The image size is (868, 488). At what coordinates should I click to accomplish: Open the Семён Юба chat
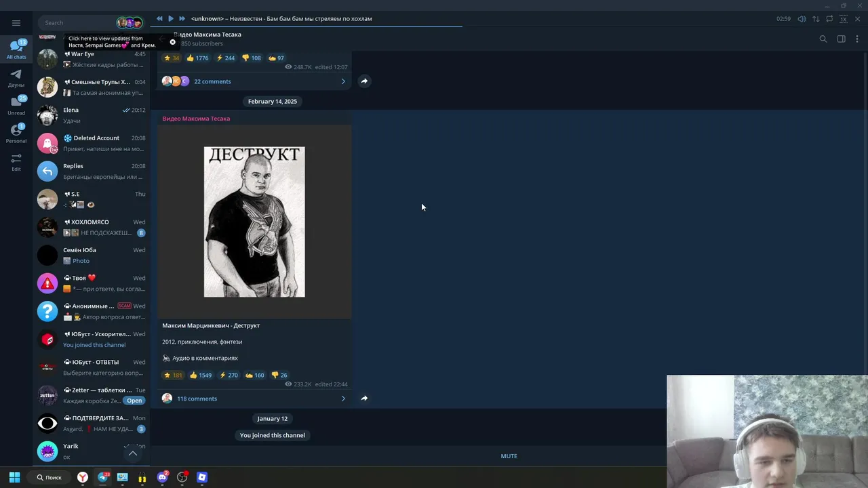click(x=92, y=255)
